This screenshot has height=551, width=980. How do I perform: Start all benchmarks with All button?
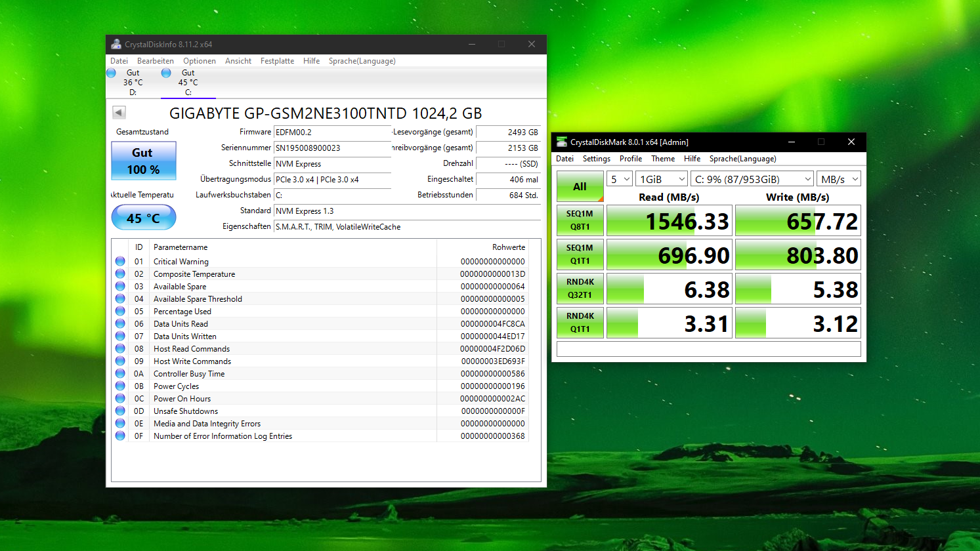click(580, 186)
